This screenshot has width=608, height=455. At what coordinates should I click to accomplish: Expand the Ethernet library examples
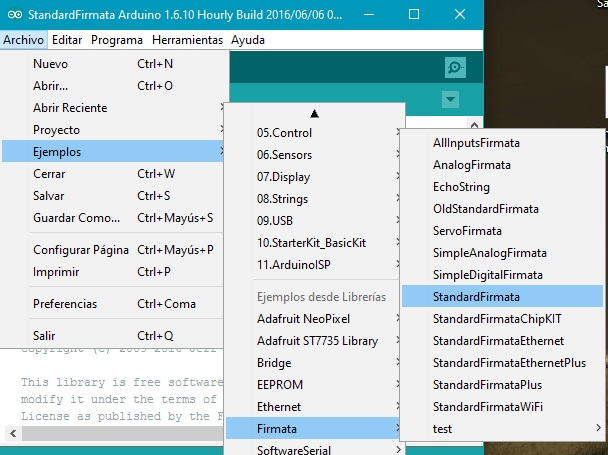tap(313, 407)
